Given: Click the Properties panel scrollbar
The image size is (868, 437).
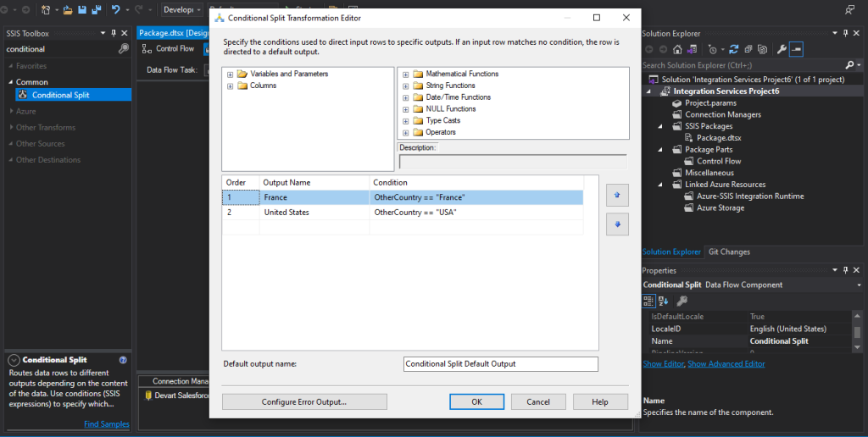Looking at the screenshot, I should coord(857,331).
